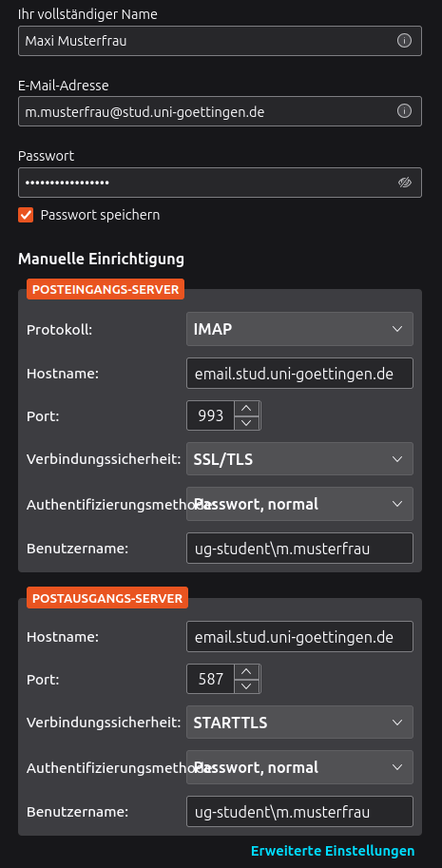Click the outgoing server Hostname field
Screen dimensions: 442x868
point(299,637)
